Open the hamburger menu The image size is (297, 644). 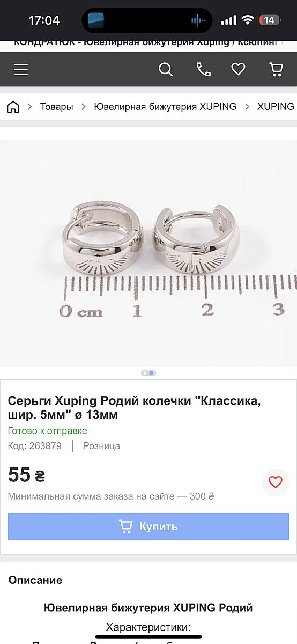pyautogui.click(x=21, y=69)
